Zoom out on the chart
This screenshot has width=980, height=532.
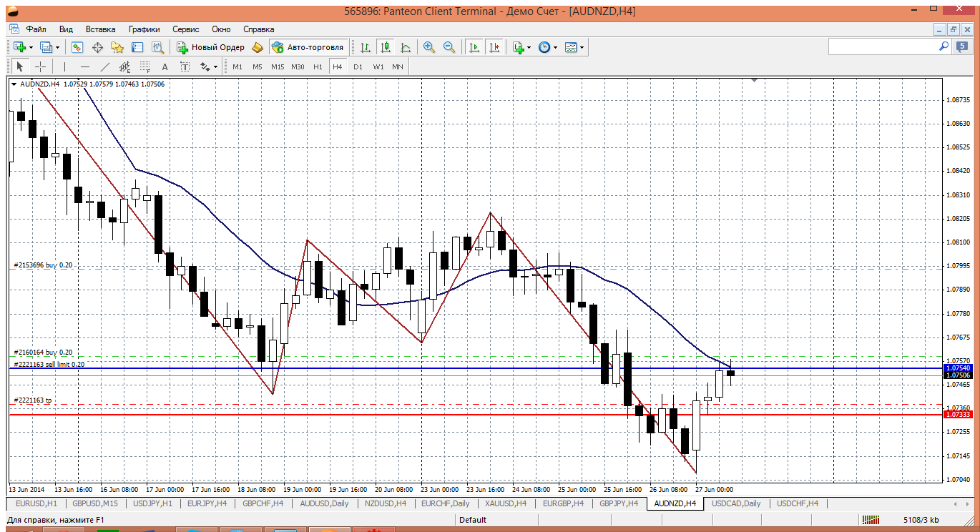pos(449,47)
